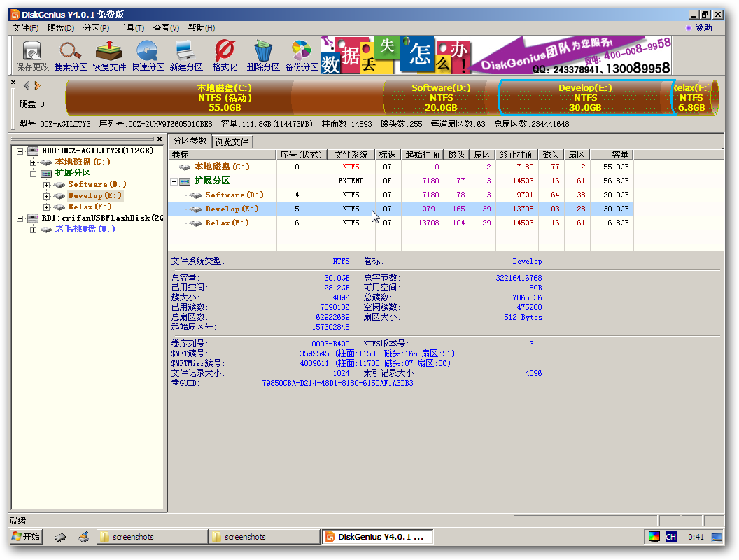
Task: Click the printer-like quick-launch icon in taskbar
Action: [x=84, y=537]
